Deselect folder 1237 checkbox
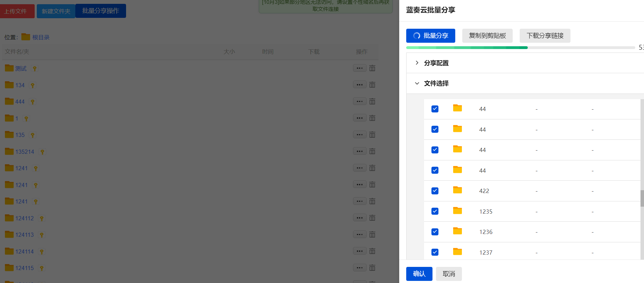The height and width of the screenshot is (283, 644). click(435, 252)
